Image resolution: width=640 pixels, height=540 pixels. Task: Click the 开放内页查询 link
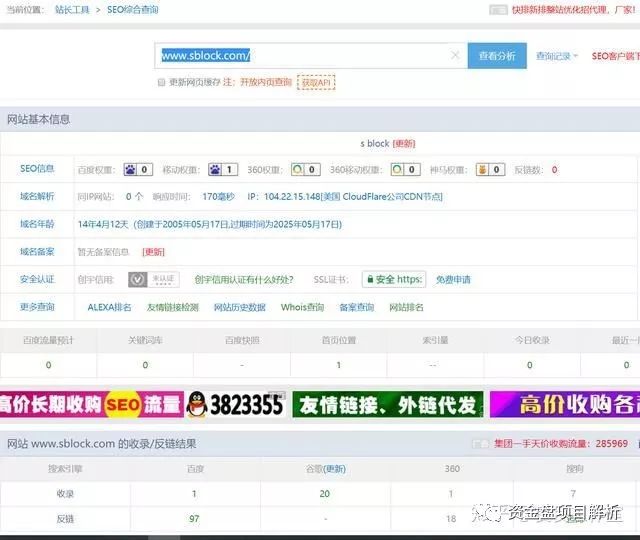coord(266,82)
